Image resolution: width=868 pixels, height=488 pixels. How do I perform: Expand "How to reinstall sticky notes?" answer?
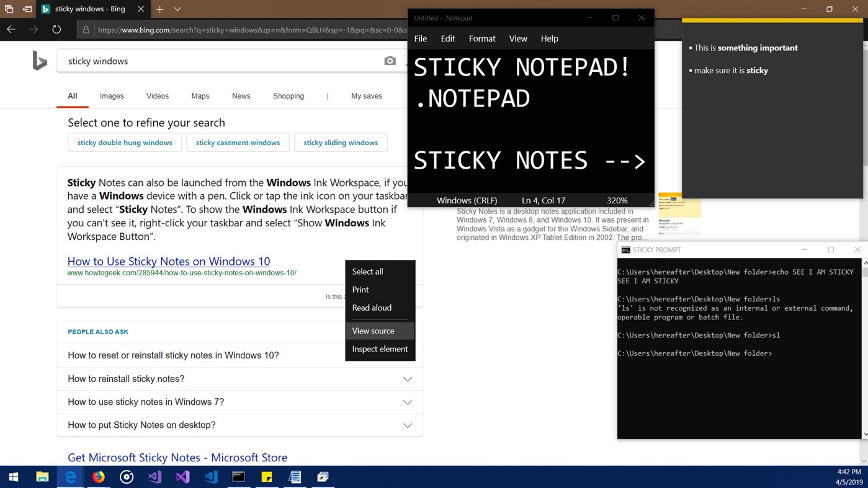pyautogui.click(x=408, y=378)
